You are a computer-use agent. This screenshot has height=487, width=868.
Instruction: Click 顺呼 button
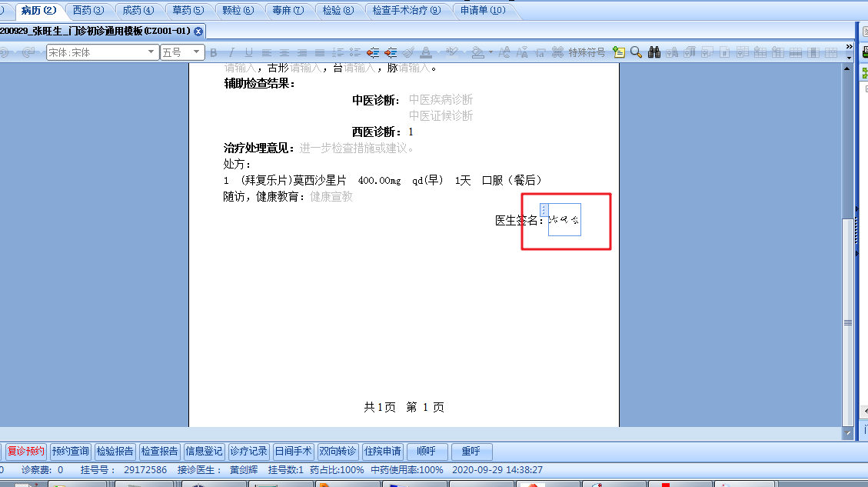click(x=426, y=452)
